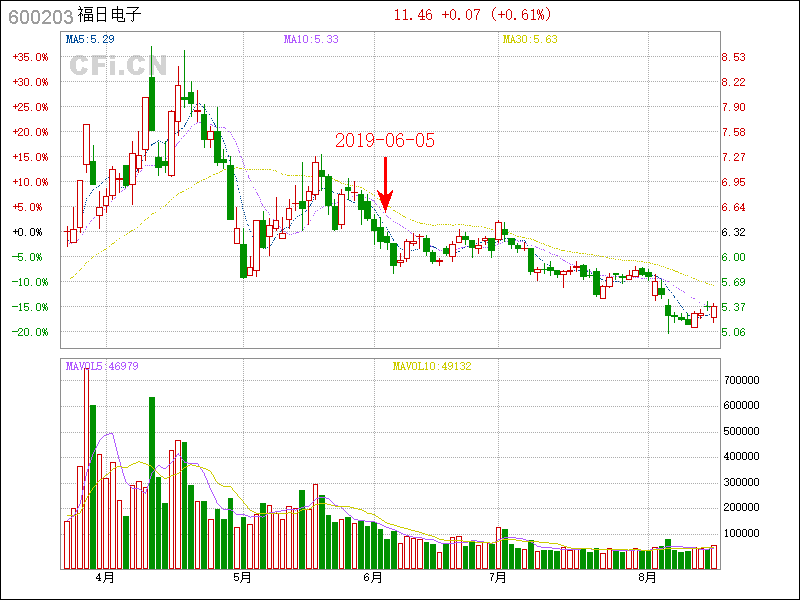Click the tallest red volume bar near 700000

86,468
